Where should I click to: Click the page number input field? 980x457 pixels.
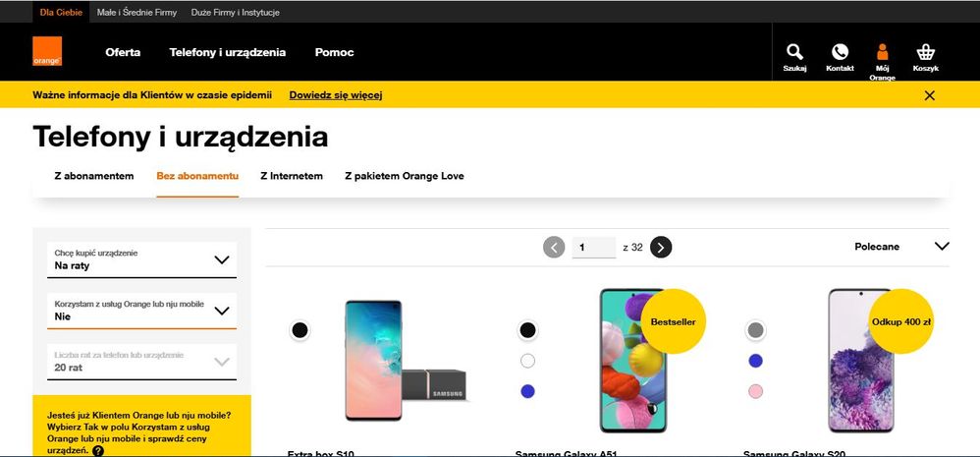coord(594,247)
